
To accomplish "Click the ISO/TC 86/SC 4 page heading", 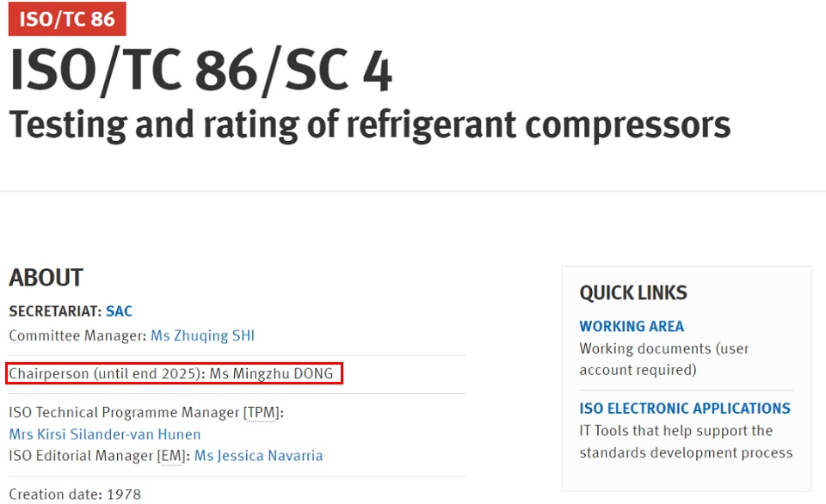I will (201, 71).
